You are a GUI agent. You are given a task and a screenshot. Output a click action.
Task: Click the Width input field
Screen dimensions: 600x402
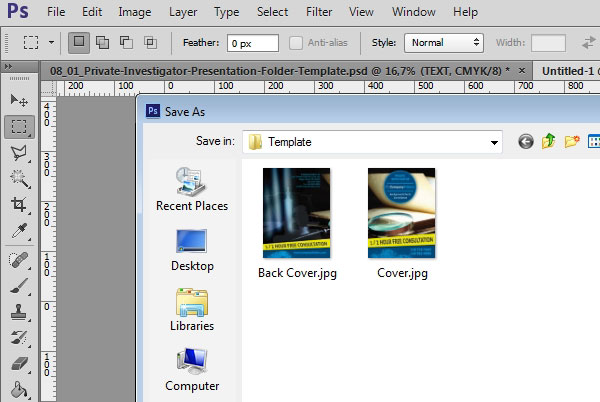click(x=548, y=43)
